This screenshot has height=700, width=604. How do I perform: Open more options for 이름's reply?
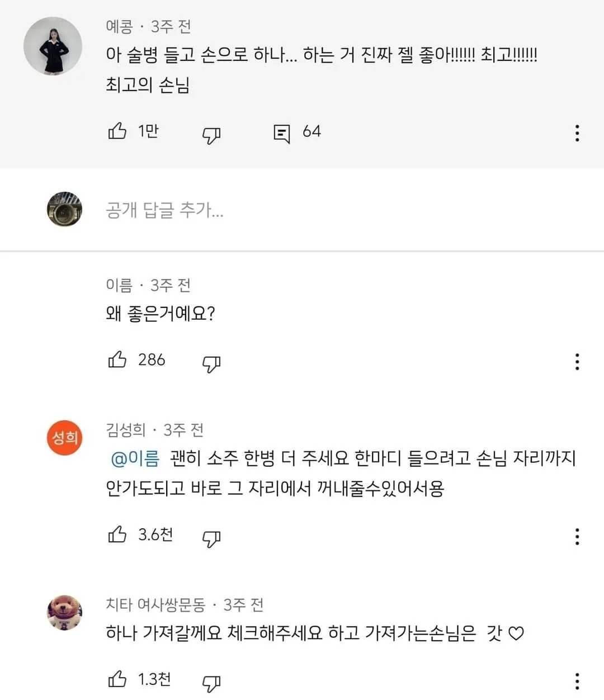(x=577, y=362)
